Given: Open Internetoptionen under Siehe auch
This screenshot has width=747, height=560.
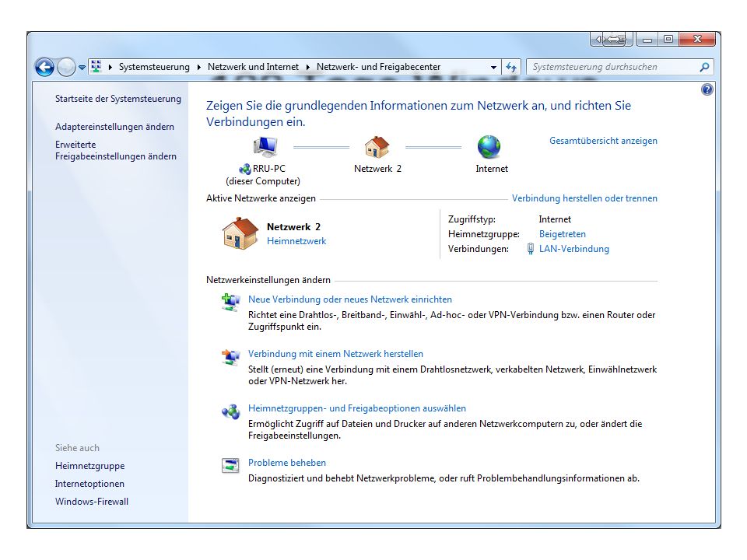Looking at the screenshot, I should pos(89,484).
